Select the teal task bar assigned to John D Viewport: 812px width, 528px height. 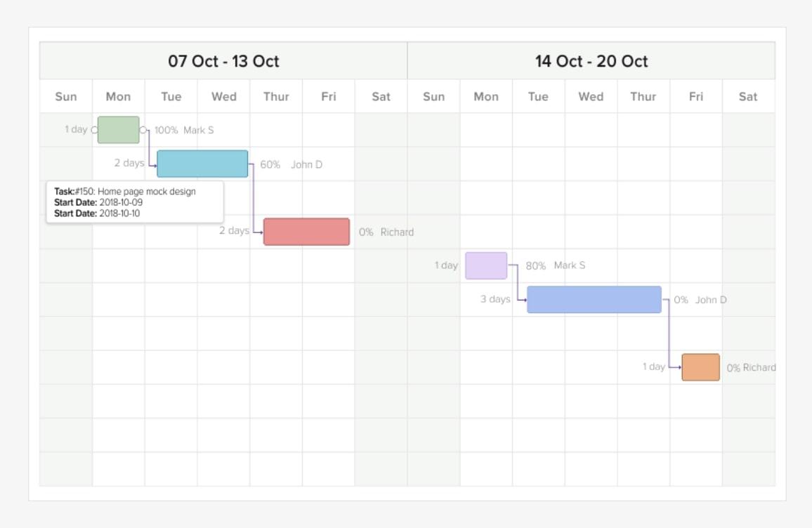(202, 164)
